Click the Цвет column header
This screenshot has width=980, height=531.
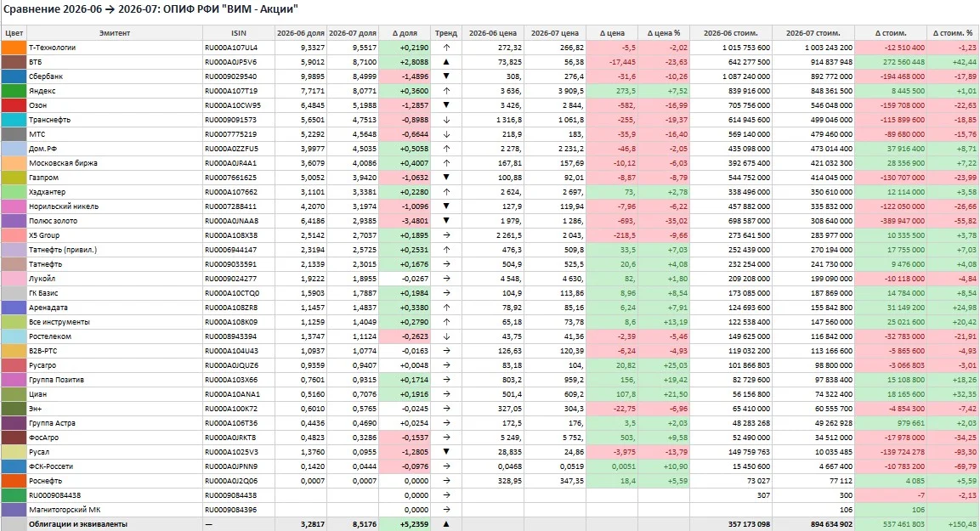tap(14, 33)
